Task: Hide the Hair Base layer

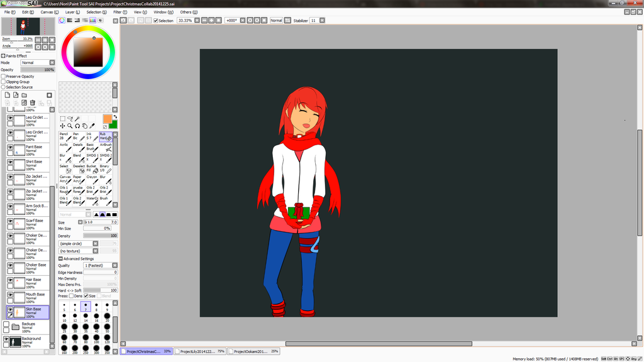Action: point(10,281)
